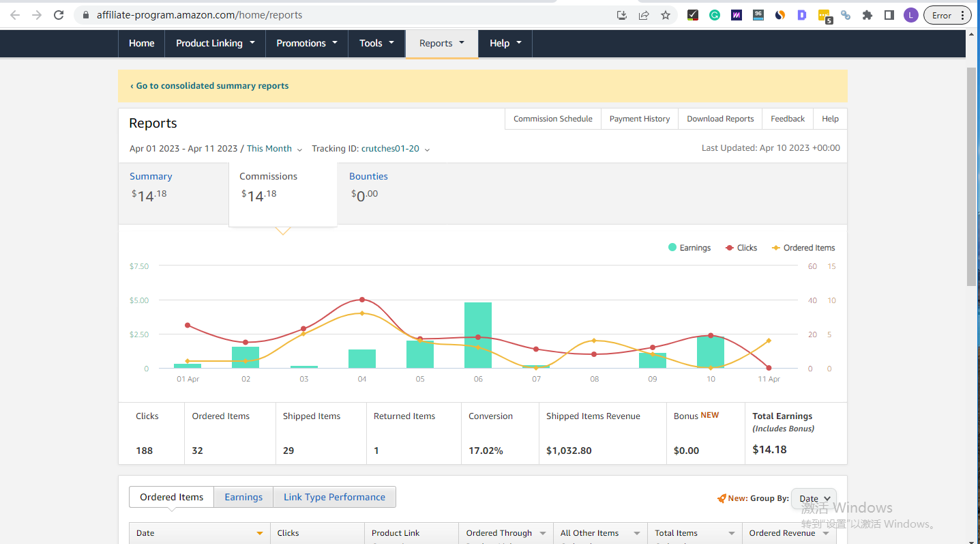Switch to the Earnings tab
The height and width of the screenshot is (544, 980).
[243, 497]
